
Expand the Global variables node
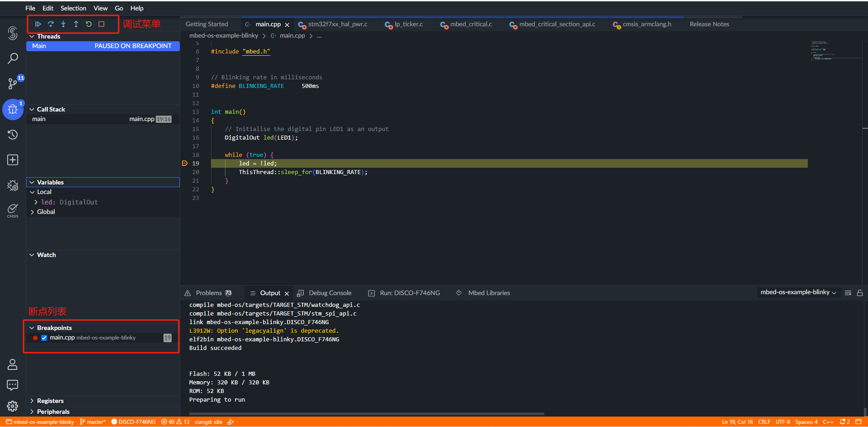coord(46,212)
